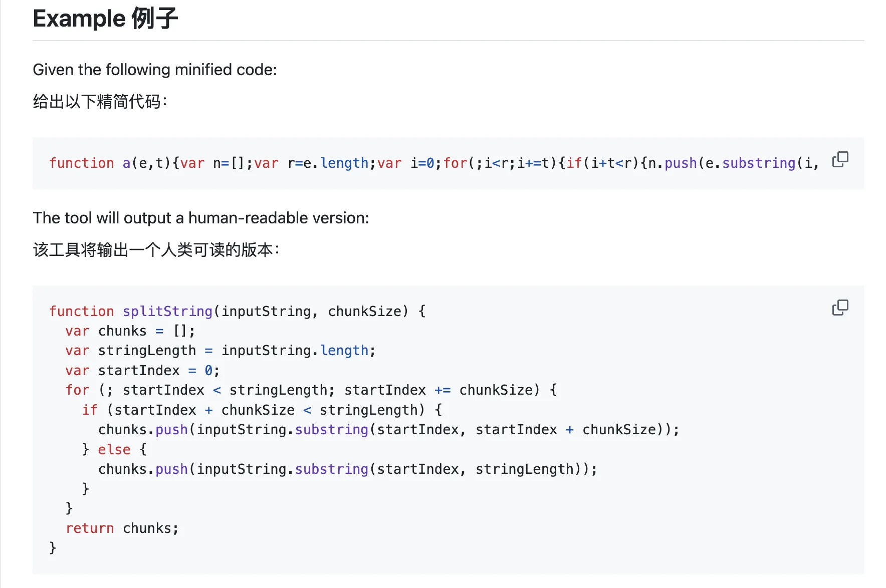Click the chunks.push line ending with stringLength
The width and height of the screenshot is (886, 588).
pyautogui.click(x=347, y=469)
